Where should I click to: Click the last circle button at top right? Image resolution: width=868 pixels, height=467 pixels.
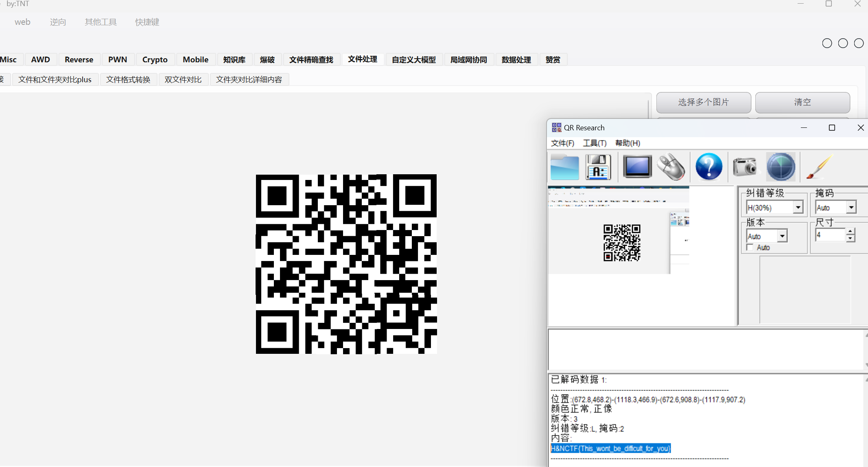pyautogui.click(x=859, y=43)
